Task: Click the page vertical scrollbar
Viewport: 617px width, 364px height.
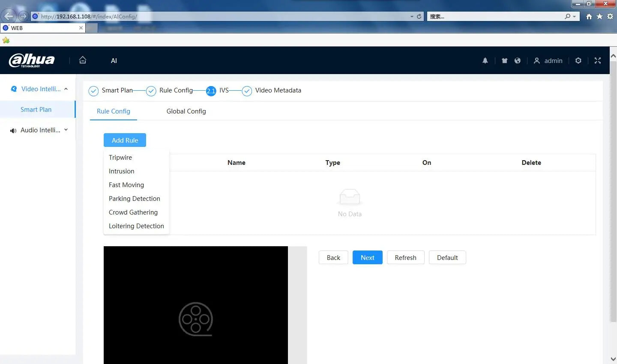Action: (613, 193)
